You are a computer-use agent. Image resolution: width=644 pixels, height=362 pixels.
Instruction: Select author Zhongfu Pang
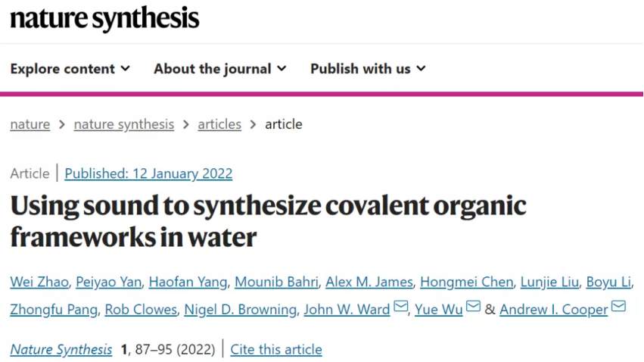click(54, 310)
